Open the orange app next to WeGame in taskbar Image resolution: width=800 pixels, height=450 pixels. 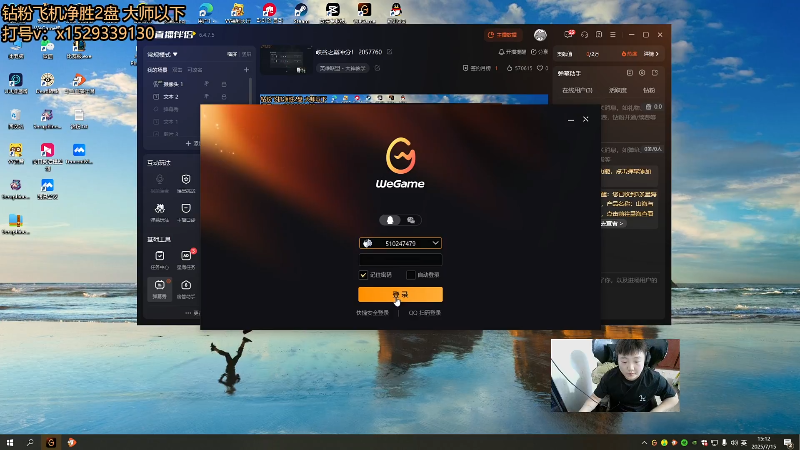point(71,442)
